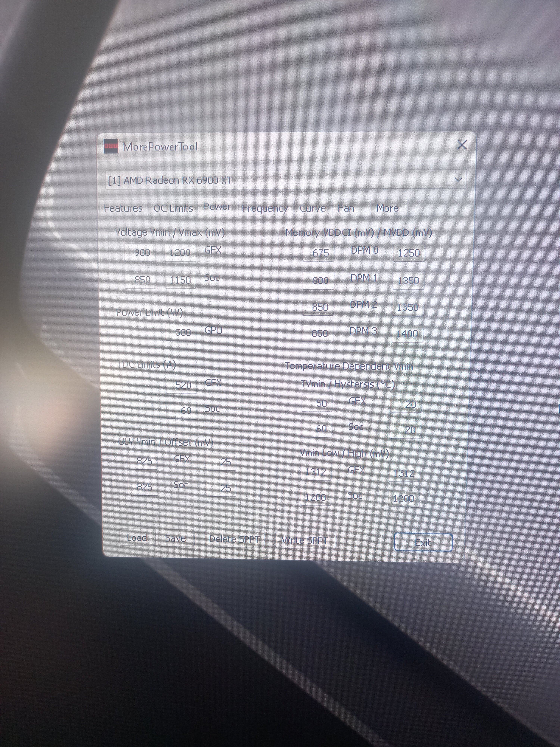The height and width of the screenshot is (747, 560).
Task: Click GFX Vmax field showing 1200
Action: (x=180, y=253)
